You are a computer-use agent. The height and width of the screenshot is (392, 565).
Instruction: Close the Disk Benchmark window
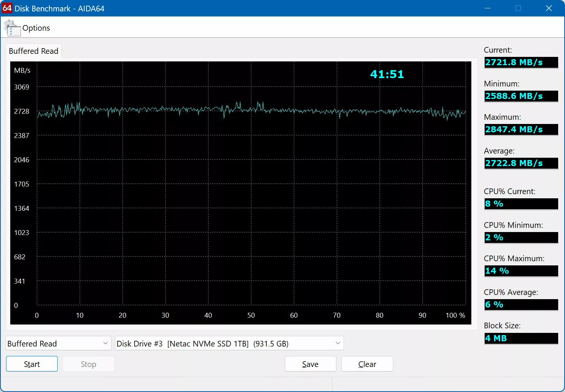point(549,8)
